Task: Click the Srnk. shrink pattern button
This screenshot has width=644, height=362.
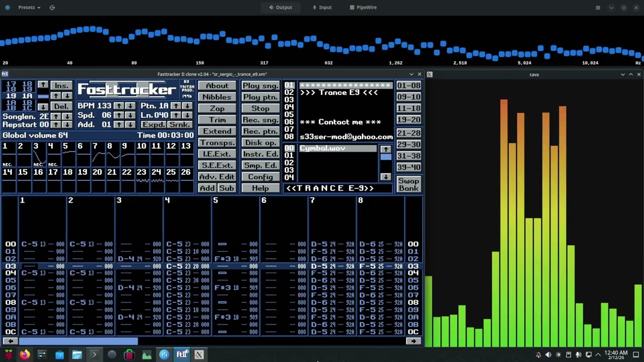Action: pos(180,125)
